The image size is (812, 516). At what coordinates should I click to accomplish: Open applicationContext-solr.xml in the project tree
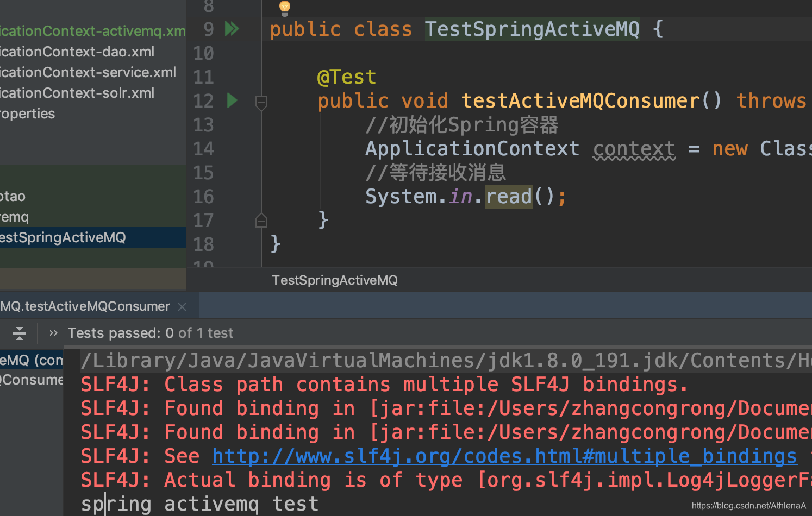click(77, 93)
